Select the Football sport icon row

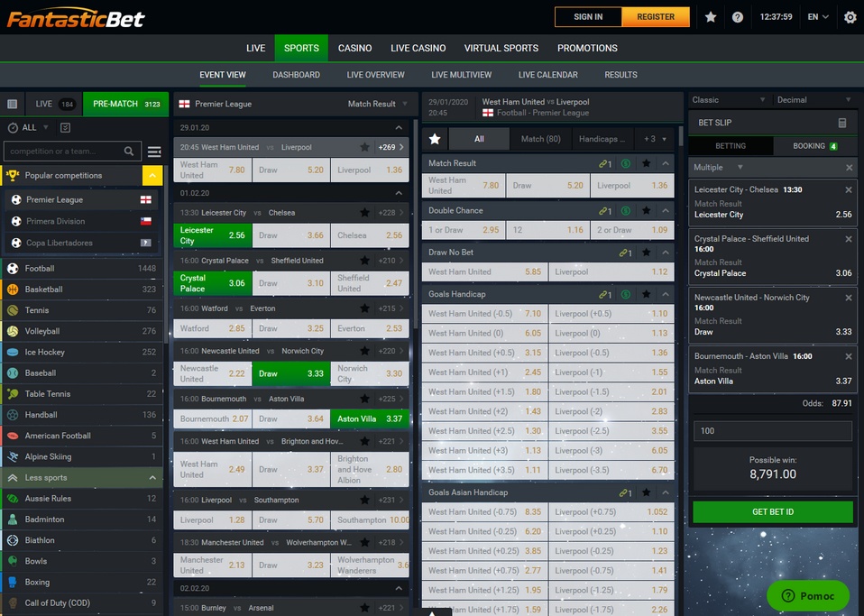tap(83, 269)
